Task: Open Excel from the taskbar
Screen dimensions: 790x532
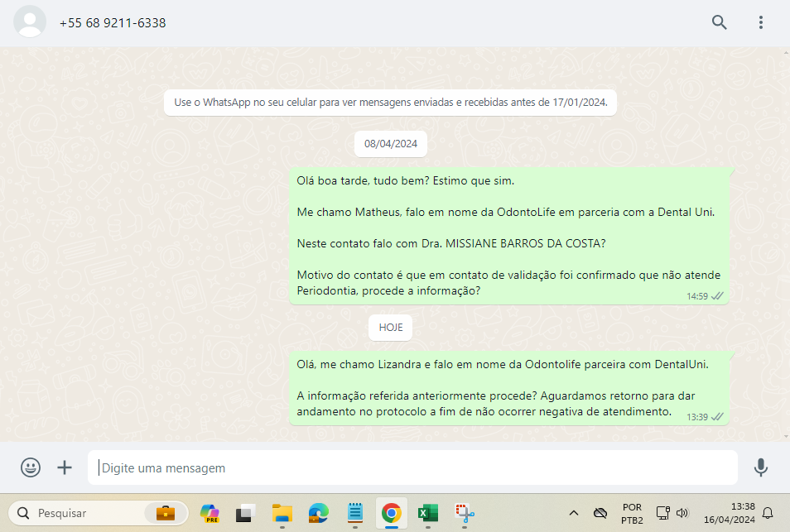Action: click(x=428, y=513)
